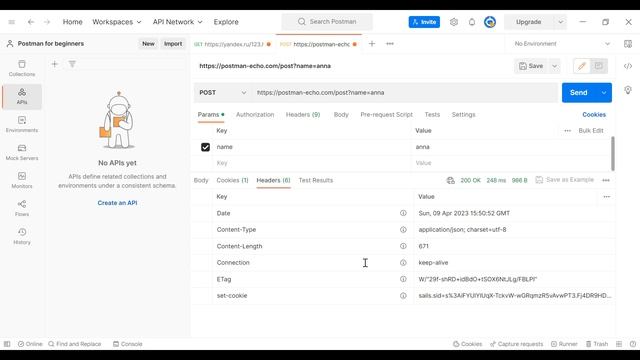Open the Tests tab

432,115
